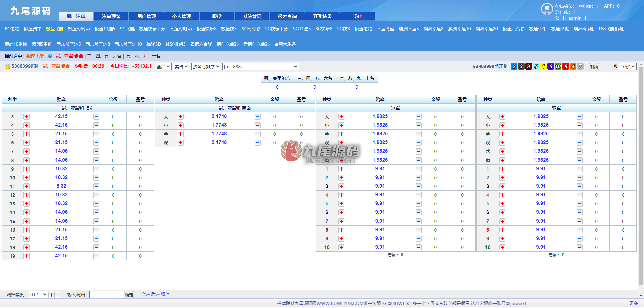Click the 输入调赔 input field
Image resolution: width=644 pixels, height=308 pixels.
[107, 295]
